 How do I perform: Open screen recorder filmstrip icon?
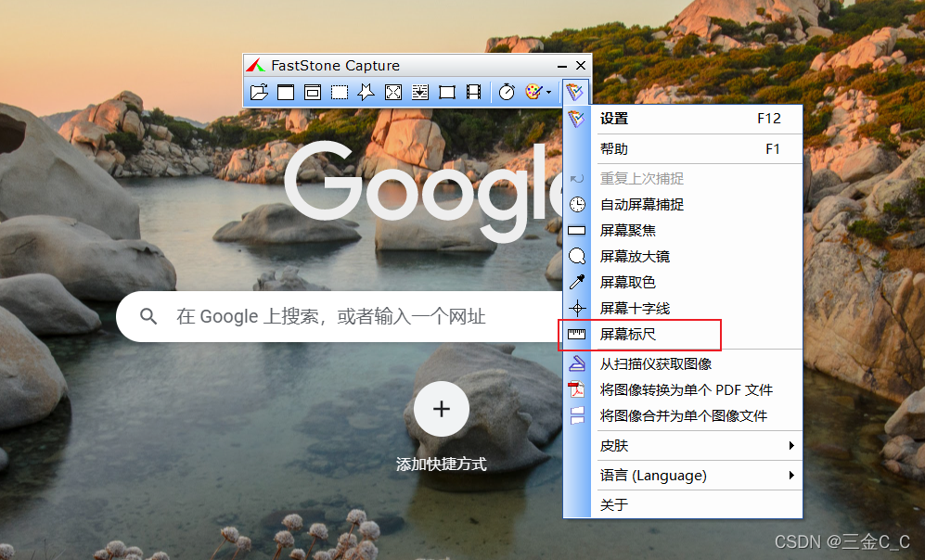point(474,92)
